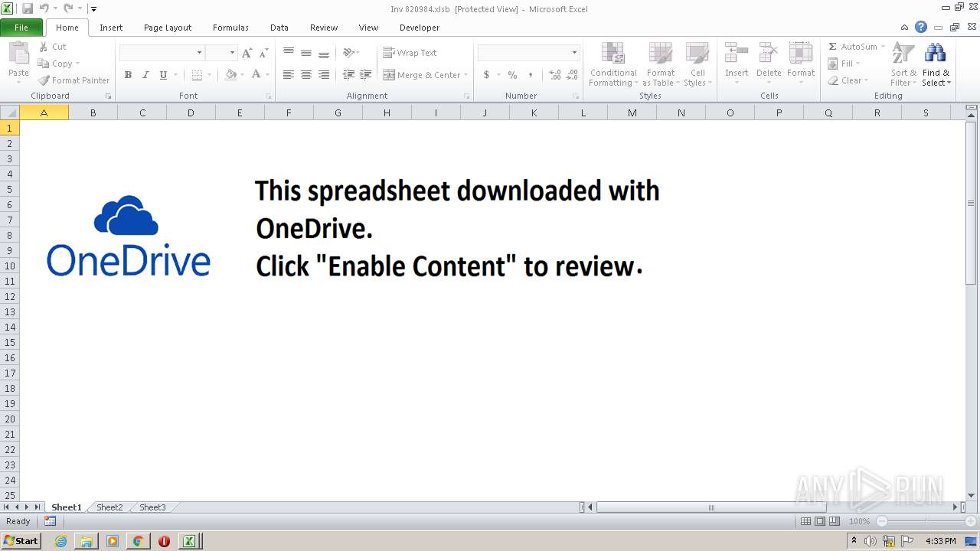
Task: Click the Delete cells icon
Action: click(769, 54)
